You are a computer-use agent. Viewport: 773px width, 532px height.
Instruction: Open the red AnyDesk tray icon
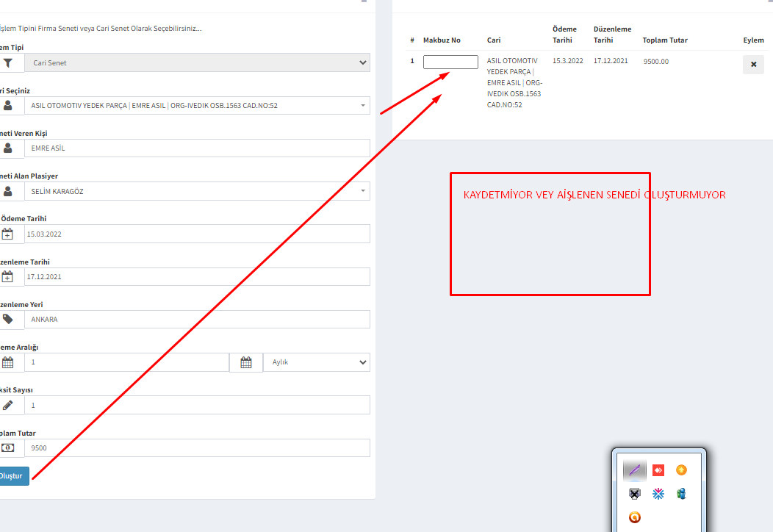coord(658,470)
